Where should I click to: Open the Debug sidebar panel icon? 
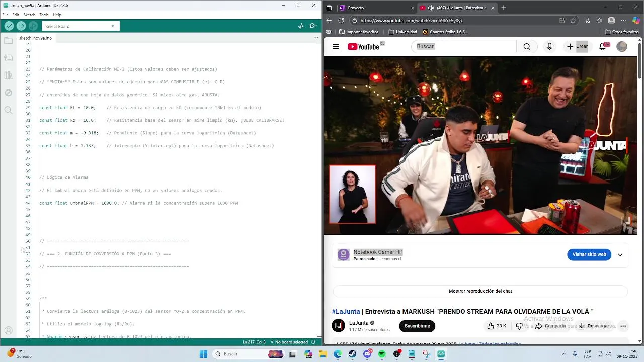pos(8,93)
